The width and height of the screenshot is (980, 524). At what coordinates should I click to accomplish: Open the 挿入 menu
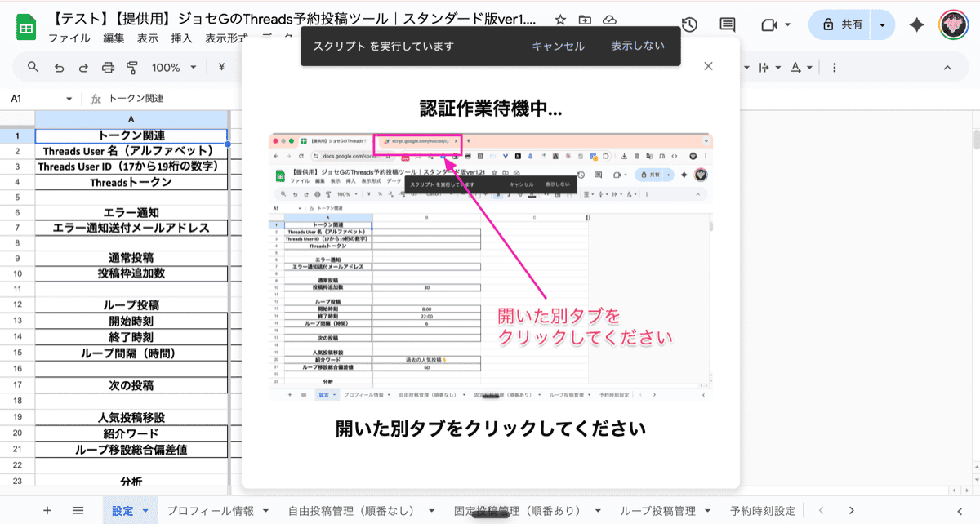(x=182, y=38)
